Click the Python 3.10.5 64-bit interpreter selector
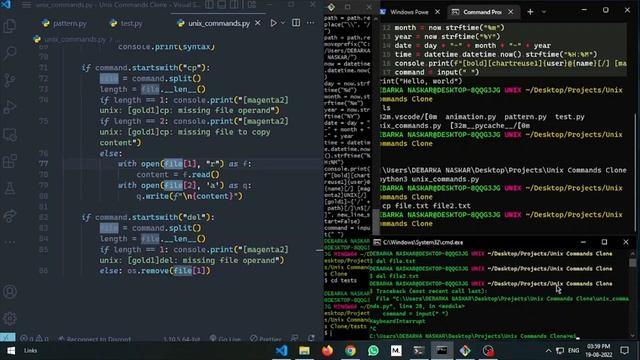Viewport: 640px width, 360px height. (181, 339)
